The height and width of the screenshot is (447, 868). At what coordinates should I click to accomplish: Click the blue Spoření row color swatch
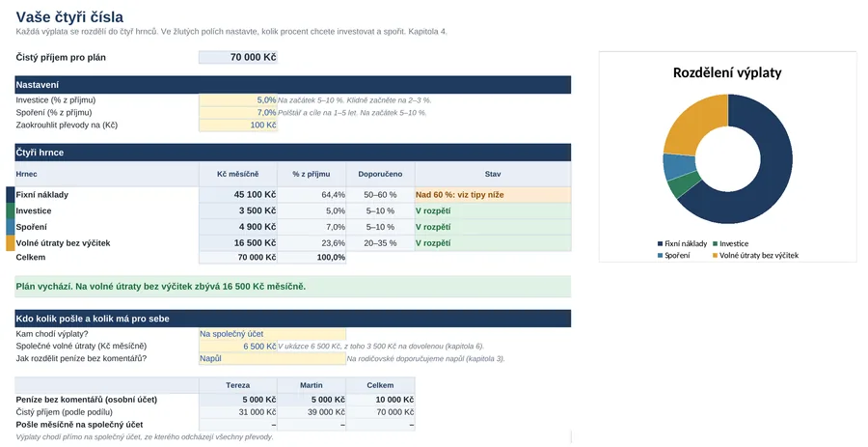coord(10,227)
